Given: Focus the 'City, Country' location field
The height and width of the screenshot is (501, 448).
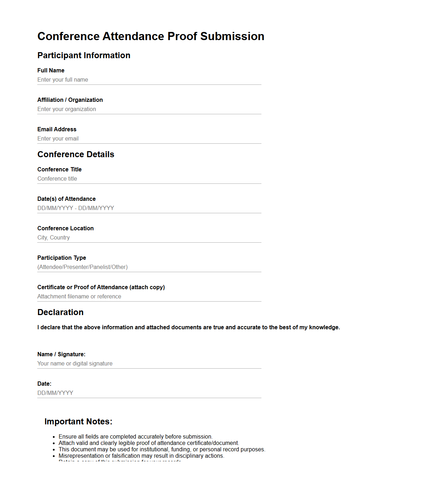Looking at the screenshot, I should (x=149, y=238).
